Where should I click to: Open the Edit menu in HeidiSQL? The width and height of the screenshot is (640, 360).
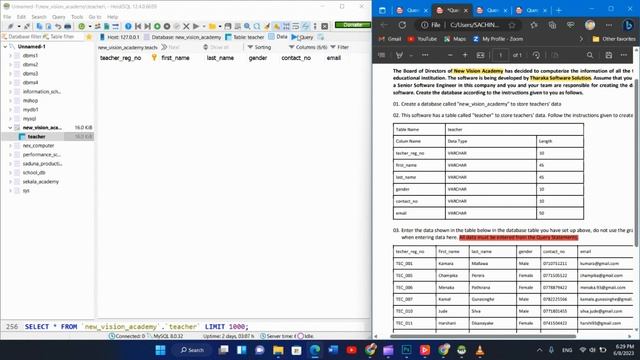click(x=21, y=17)
